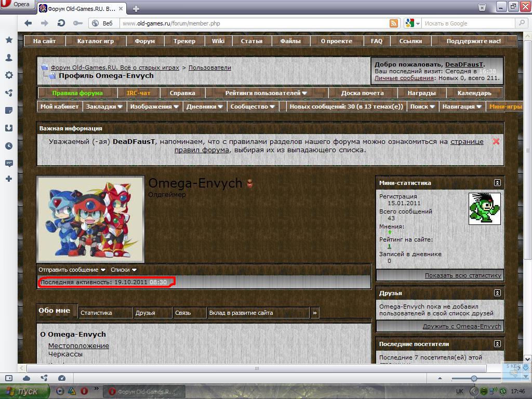
Task: Click the Opera Unite status bar icon
Action: (44, 378)
